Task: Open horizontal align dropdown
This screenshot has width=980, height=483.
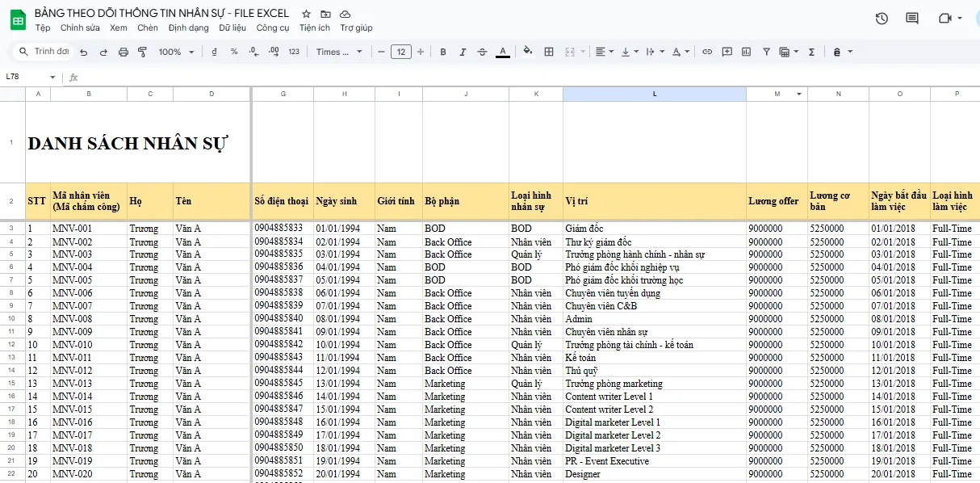Action: pos(604,52)
